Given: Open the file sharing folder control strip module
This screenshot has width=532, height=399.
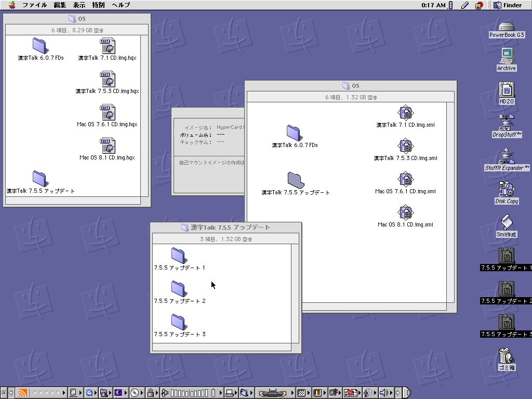Looking at the screenshot, I should tap(246, 393).
